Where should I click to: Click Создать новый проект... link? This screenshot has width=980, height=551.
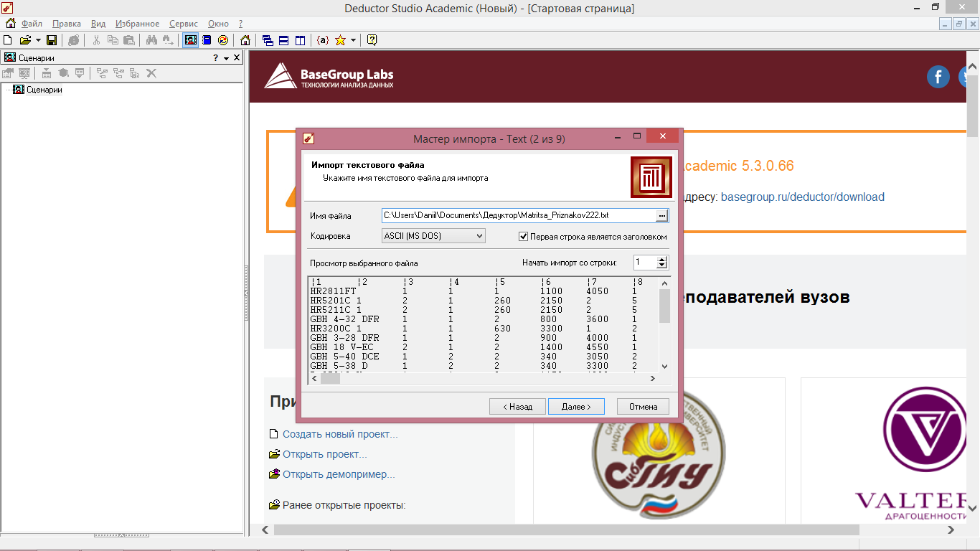340,434
